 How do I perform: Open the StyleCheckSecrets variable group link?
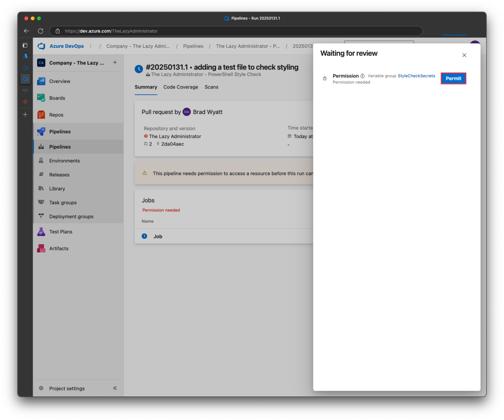[x=416, y=76]
